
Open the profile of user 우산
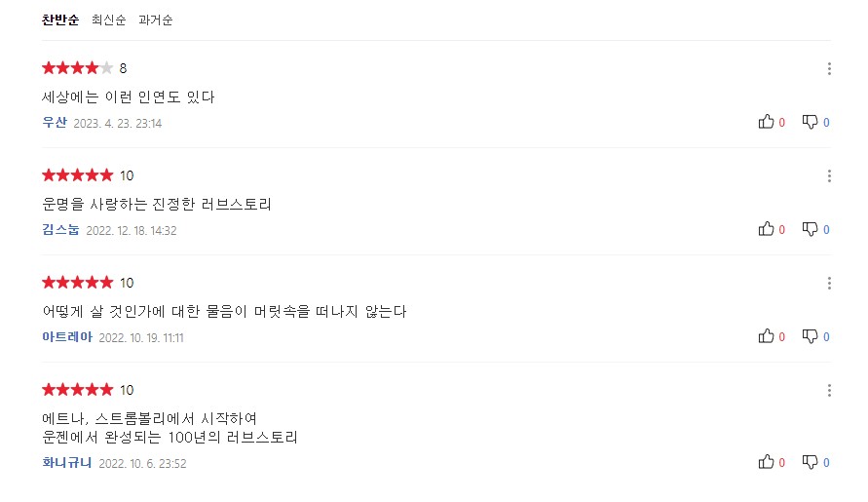coord(55,123)
